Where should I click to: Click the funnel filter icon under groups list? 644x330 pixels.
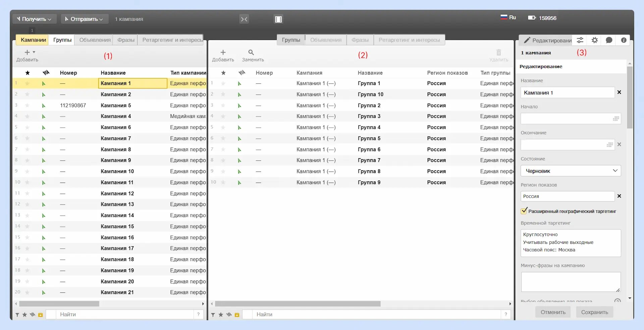pos(213,315)
